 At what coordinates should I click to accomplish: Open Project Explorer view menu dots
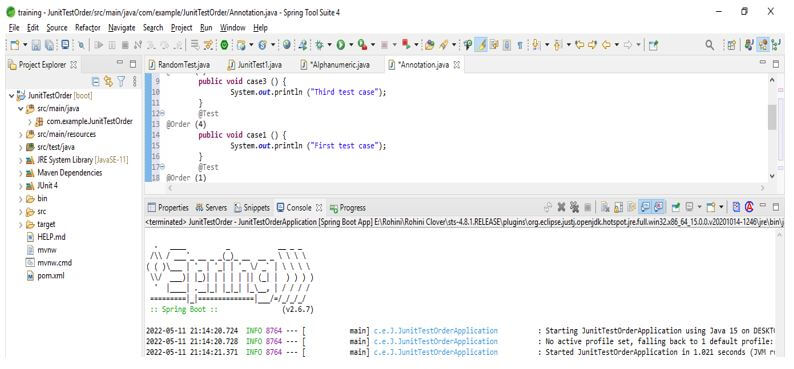tap(134, 81)
